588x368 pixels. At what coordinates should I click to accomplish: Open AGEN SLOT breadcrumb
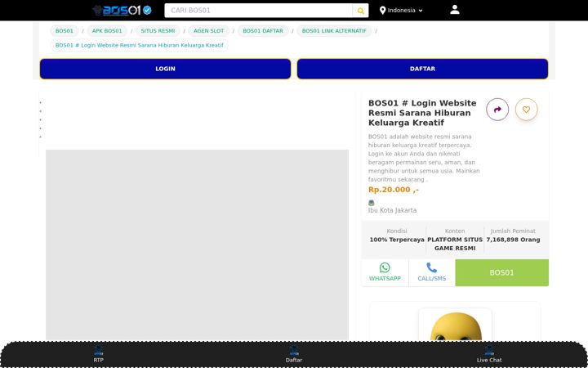208,31
